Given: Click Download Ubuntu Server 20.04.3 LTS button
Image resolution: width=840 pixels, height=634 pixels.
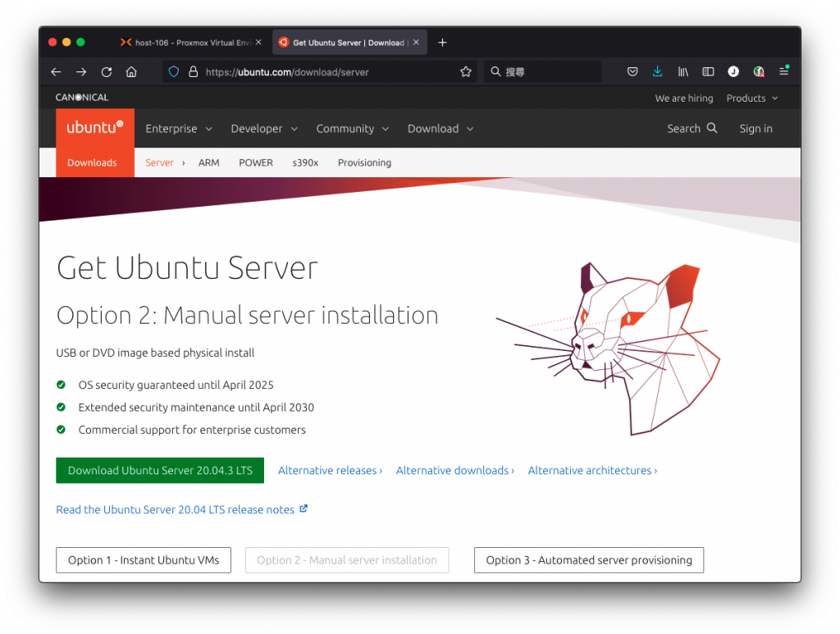Looking at the screenshot, I should coord(160,470).
